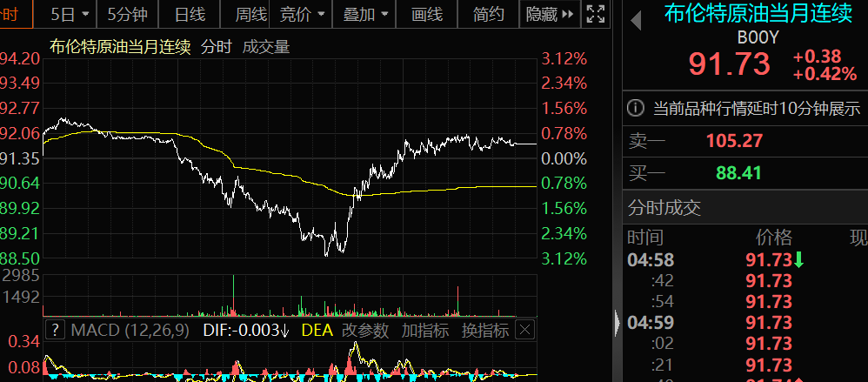868x382 pixels.
Task: Open the 竞价 auction dropdown
Action: click(x=303, y=14)
